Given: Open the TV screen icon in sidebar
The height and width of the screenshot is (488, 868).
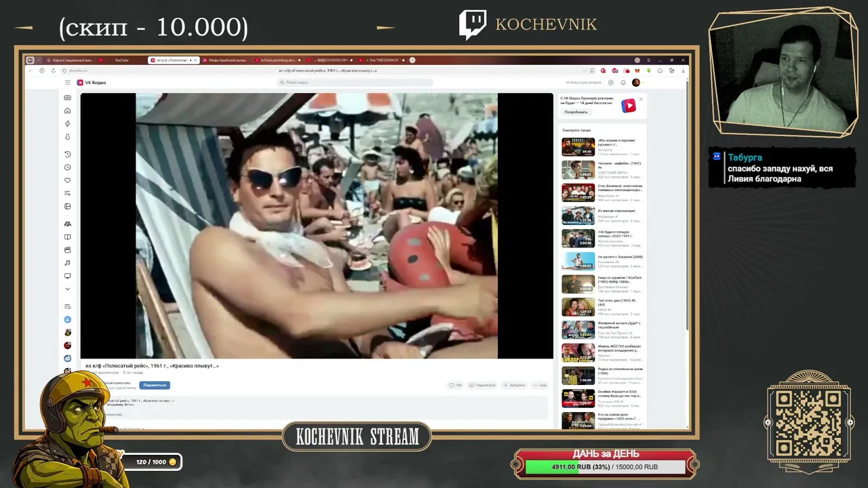Looking at the screenshot, I should [x=67, y=276].
